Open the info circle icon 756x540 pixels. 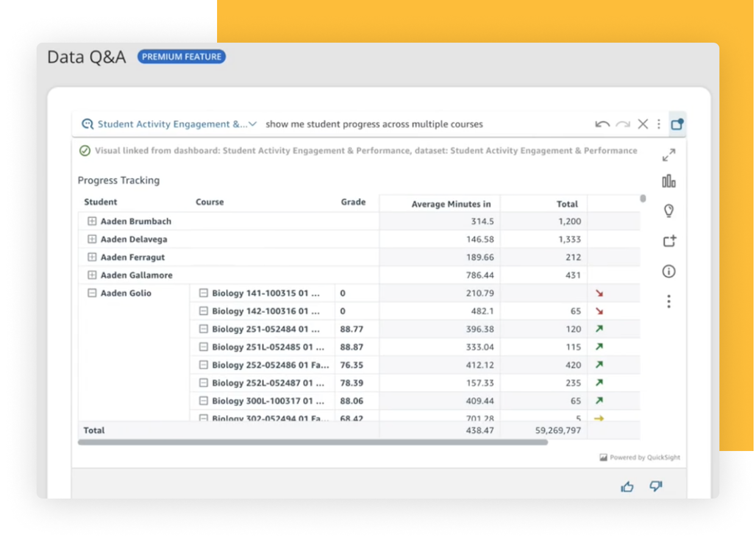669,271
